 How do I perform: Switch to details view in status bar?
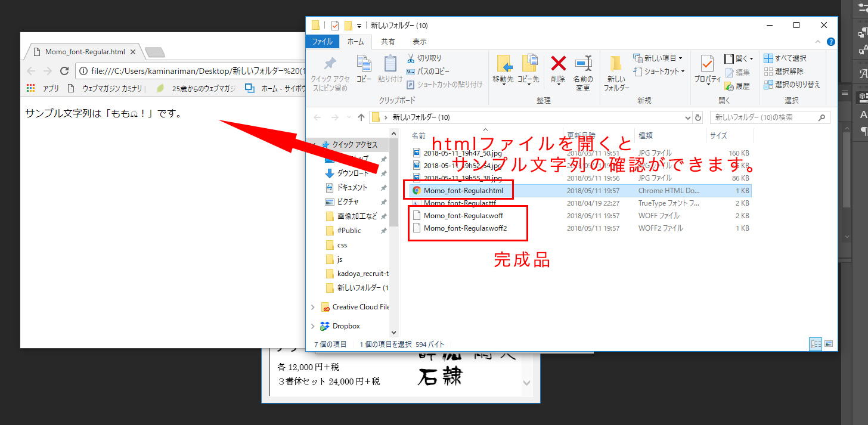coord(815,344)
